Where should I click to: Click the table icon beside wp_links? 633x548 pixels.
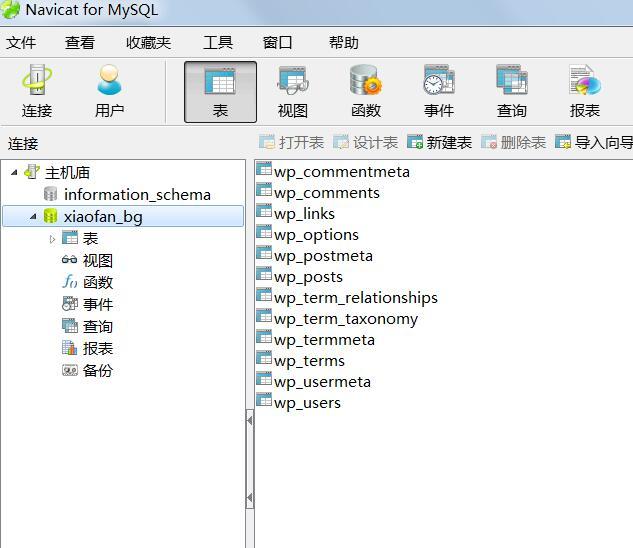264,211
